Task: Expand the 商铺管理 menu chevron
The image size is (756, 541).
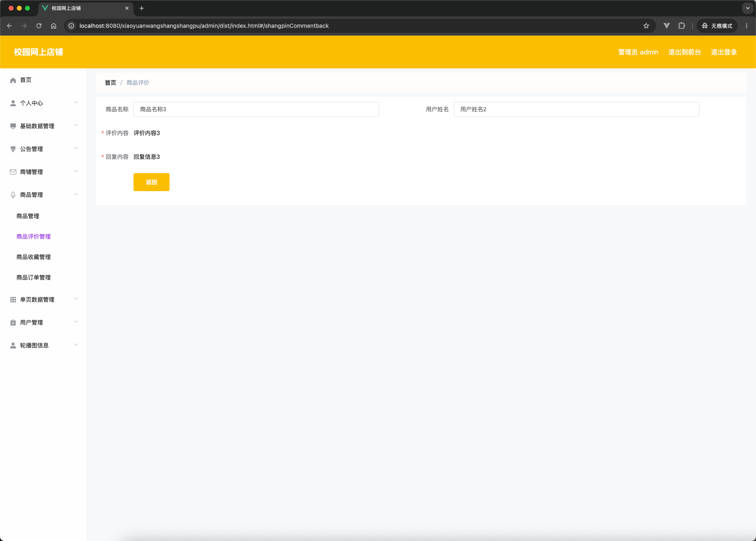Action: pos(76,171)
